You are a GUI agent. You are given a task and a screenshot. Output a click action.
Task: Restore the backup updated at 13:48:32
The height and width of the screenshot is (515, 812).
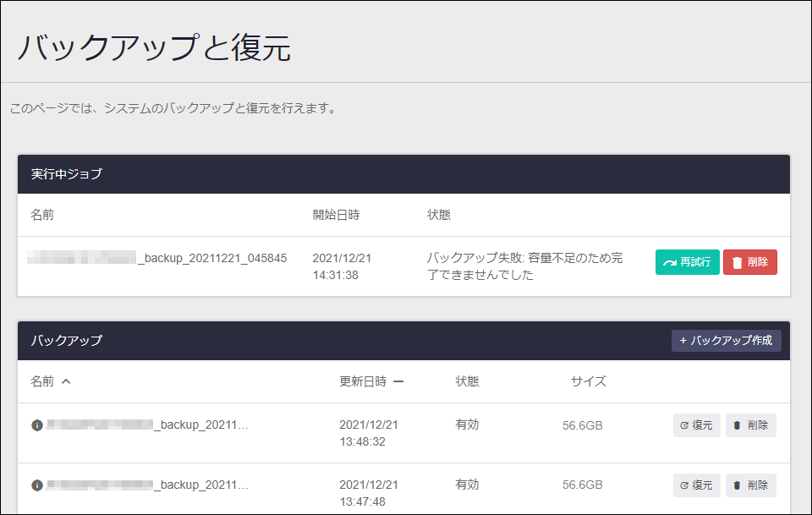696,425
